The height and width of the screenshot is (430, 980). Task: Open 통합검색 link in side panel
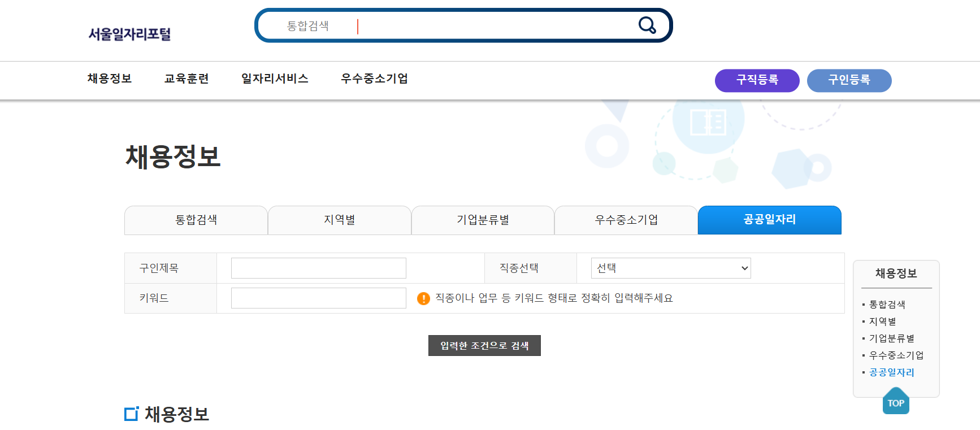point(887,305)
